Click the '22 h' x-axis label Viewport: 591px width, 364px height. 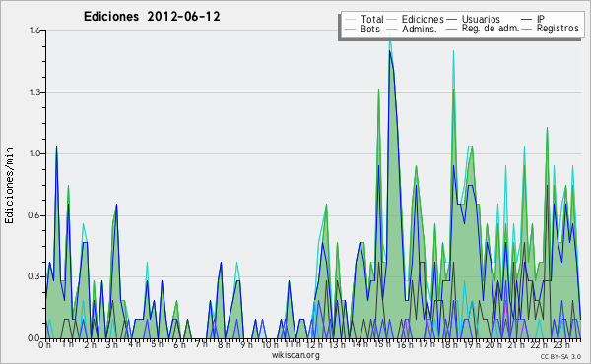click(538, 345)
